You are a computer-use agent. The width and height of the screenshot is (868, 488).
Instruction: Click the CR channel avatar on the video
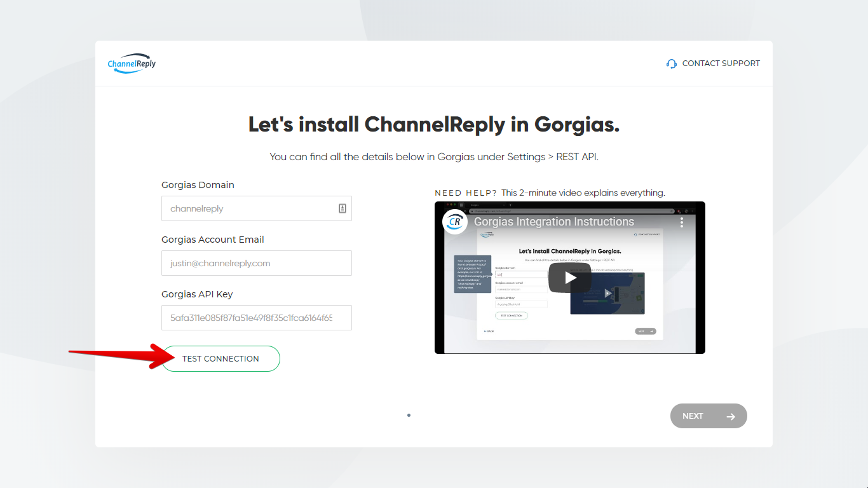tap(455, 222)
